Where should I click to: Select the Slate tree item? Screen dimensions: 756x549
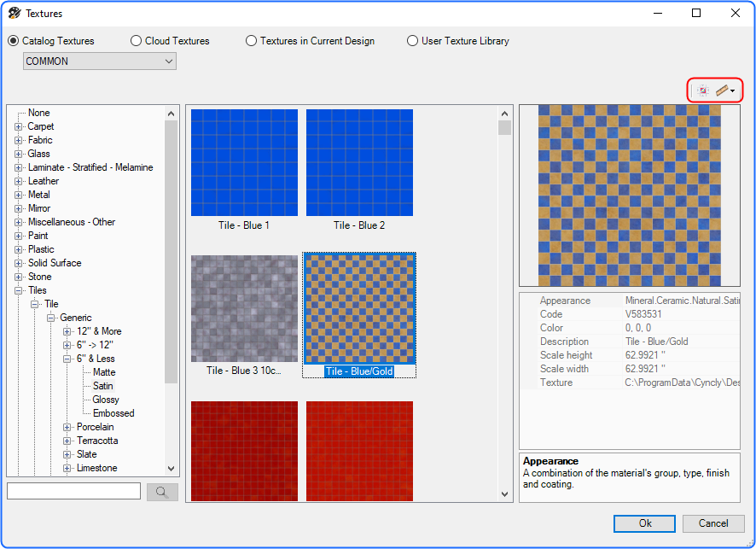click(x=87, y=454)
